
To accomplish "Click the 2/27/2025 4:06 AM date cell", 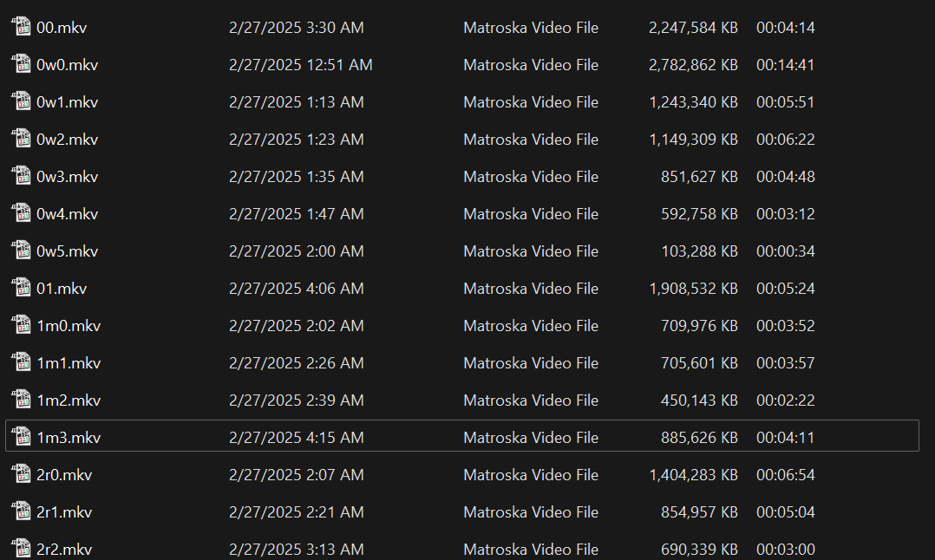I will click(296, 289).
